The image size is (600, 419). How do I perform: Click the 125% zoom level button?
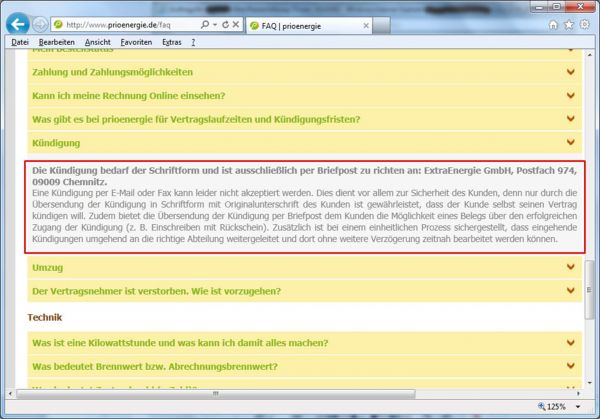(x=552, y=407)
